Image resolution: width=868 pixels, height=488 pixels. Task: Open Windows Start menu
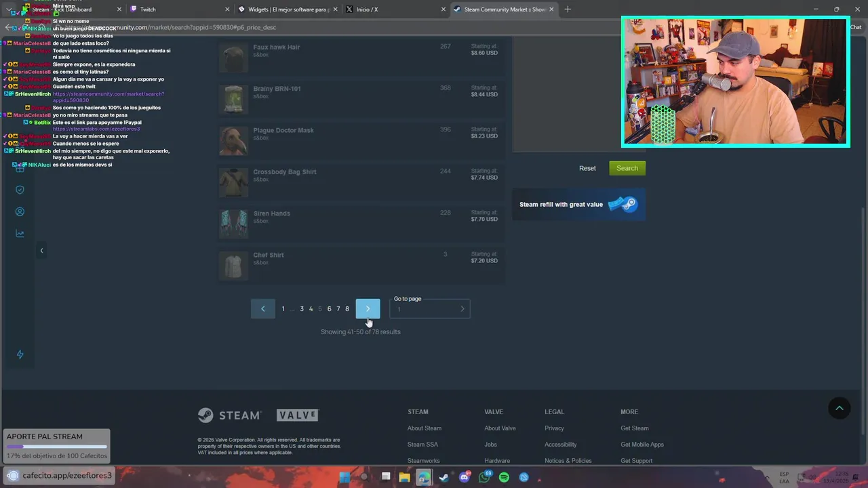tap(344, 477)
